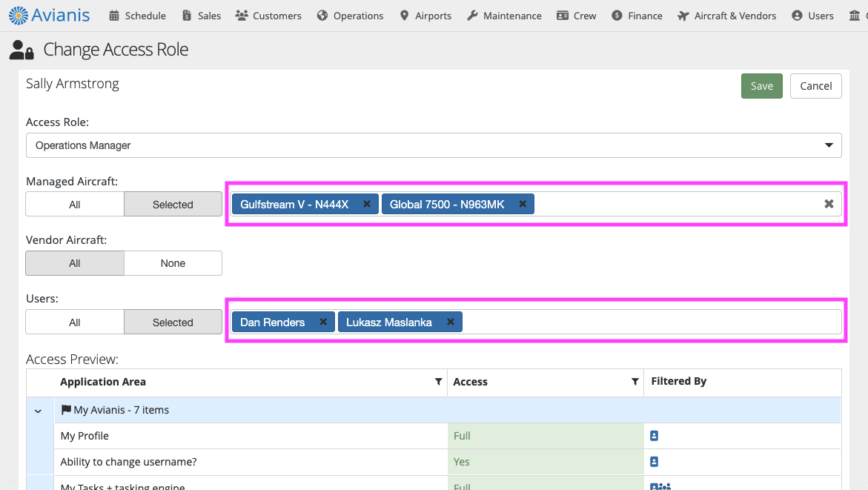Clear all managed aircraft selections
The image size is (868, 490).
[829, 204]
